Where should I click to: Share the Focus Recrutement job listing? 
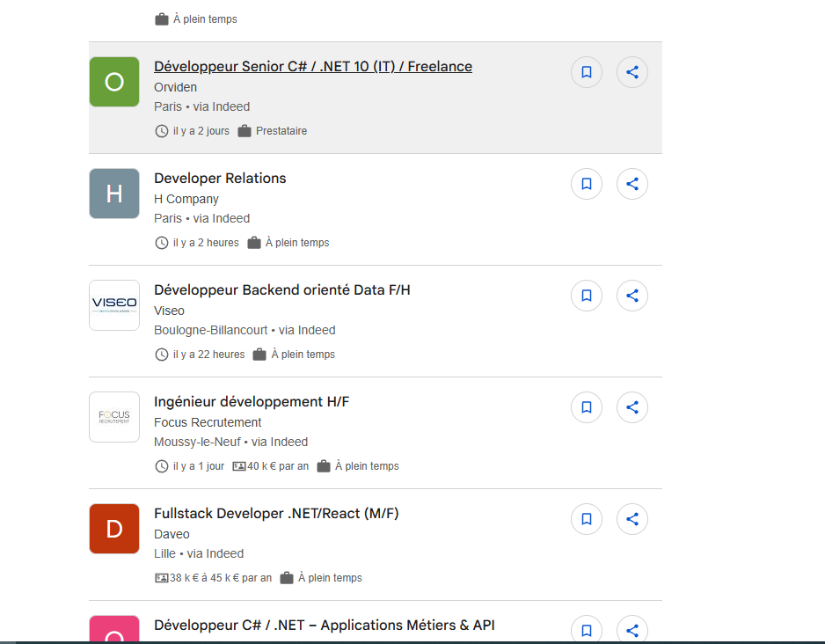pos(632,407)
